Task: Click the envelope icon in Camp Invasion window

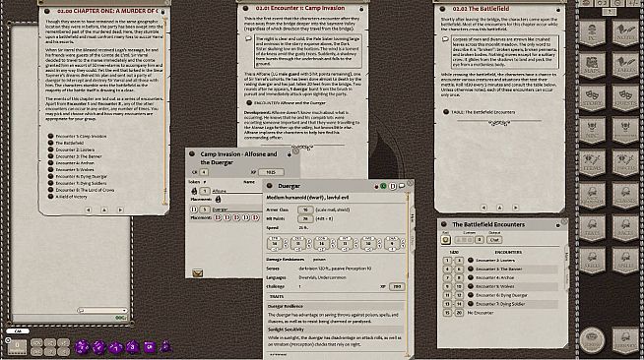Action: pyautogui.click(x=198, y=273)
